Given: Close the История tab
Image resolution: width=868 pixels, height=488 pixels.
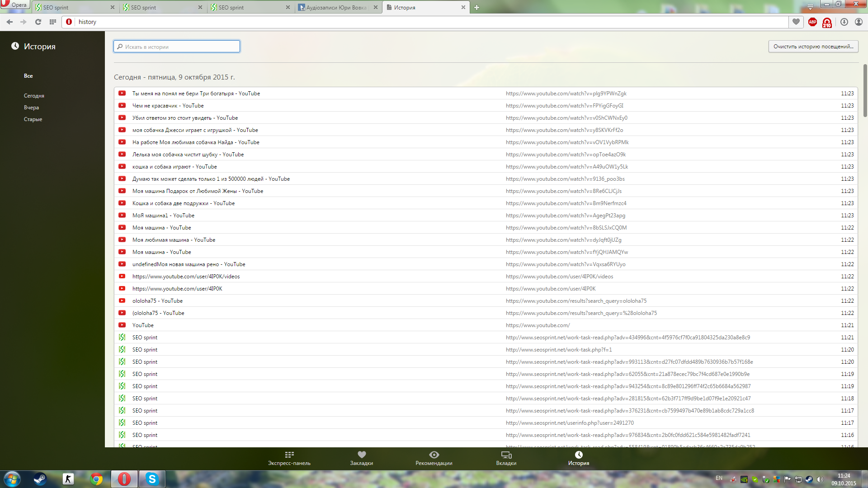Looking at the screenshot, I should [x=463, y=7].
